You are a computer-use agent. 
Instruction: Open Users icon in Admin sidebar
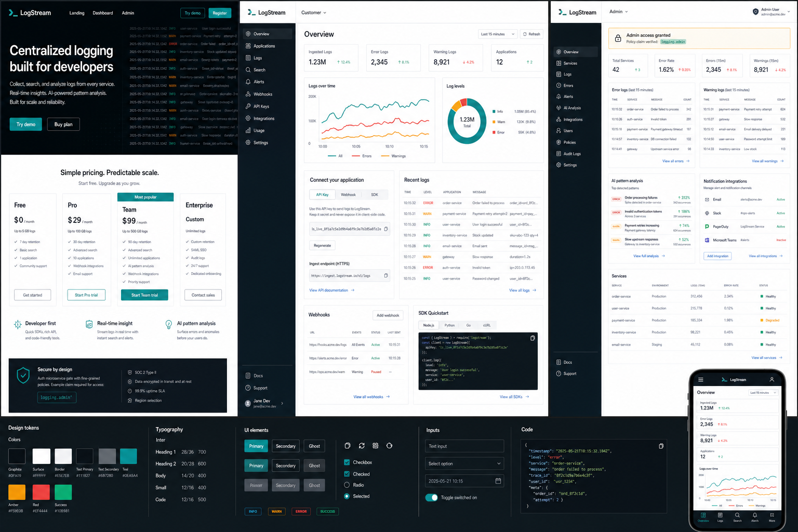tap(558, 130)
